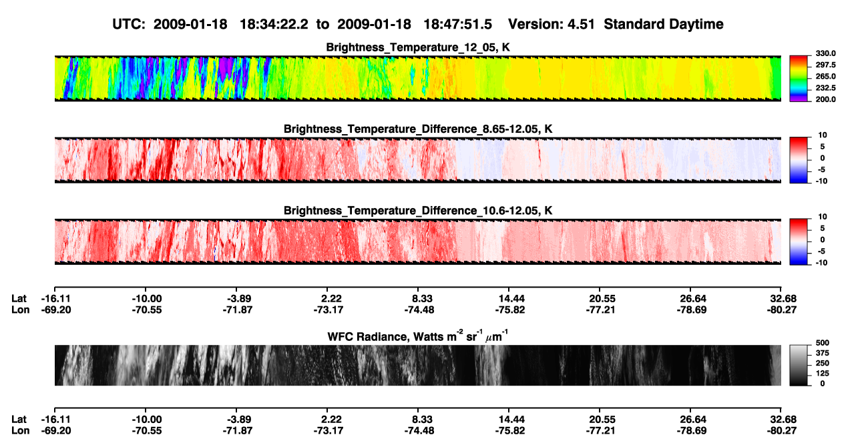Click the WFC Radiance grayscale image strip

point(417,365)
